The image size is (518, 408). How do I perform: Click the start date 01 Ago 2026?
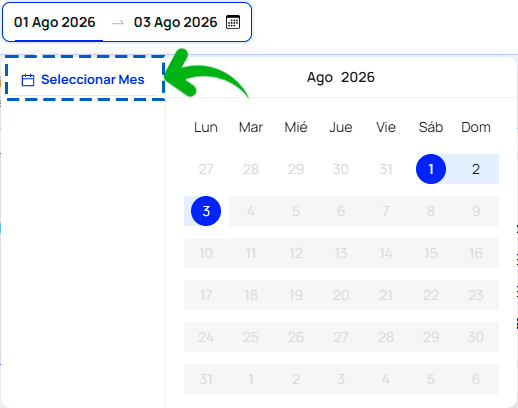55,22
